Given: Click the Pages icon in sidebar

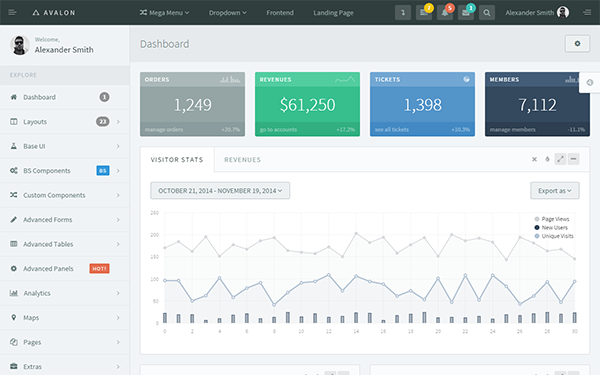Looking at the screenshot, I should [x=14, y=342].
